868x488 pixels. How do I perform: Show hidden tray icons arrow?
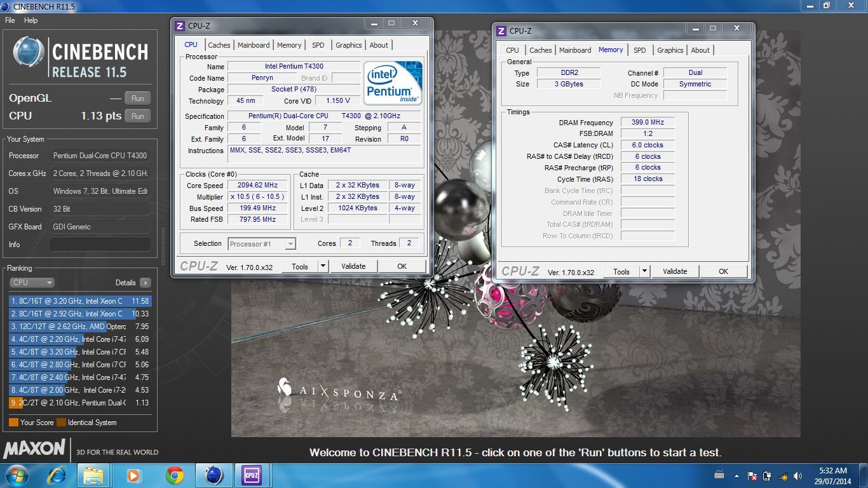tap(736, 475)
